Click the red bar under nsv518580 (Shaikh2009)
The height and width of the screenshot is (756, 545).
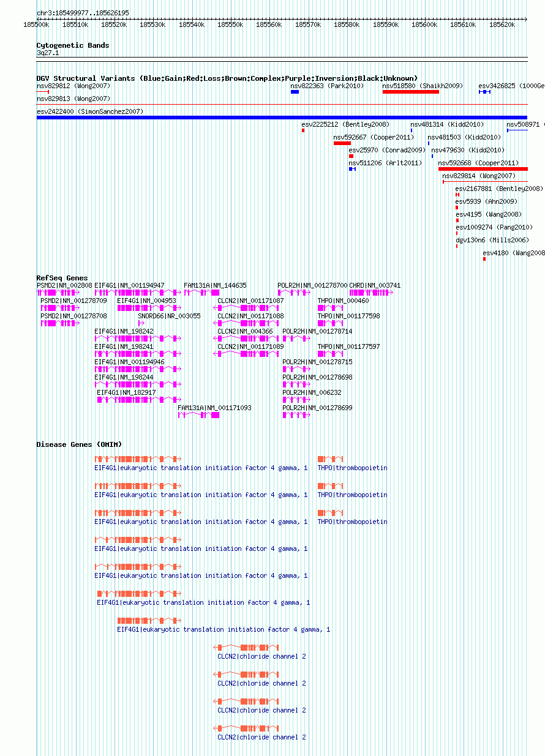(411, 92)
